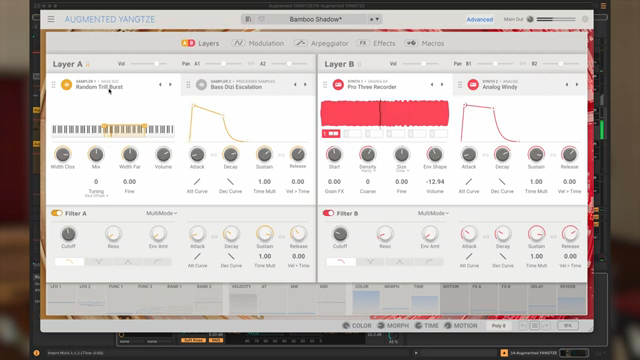Image resolution: width=640 pixels, height=360 pixels.
Task: Toggle link between Sampler 2 Attack and Decay
Action: pyautogui.click(x=214, y=155)
